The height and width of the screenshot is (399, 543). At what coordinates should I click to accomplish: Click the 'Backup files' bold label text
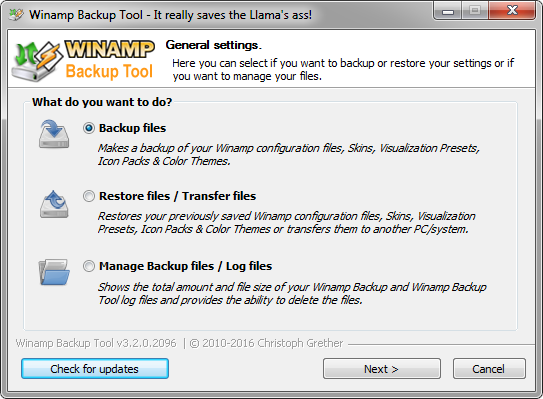[132, 128]
